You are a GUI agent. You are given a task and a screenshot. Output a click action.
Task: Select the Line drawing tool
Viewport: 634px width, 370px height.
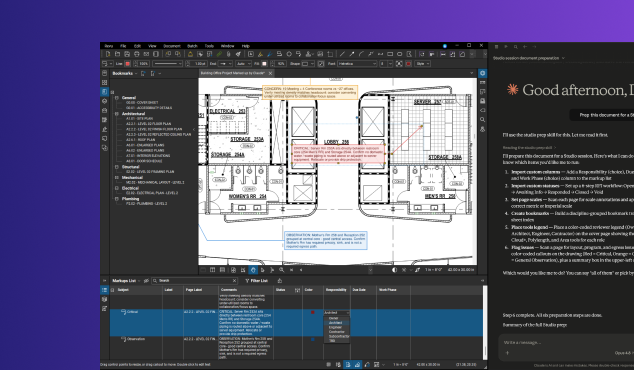342,54
